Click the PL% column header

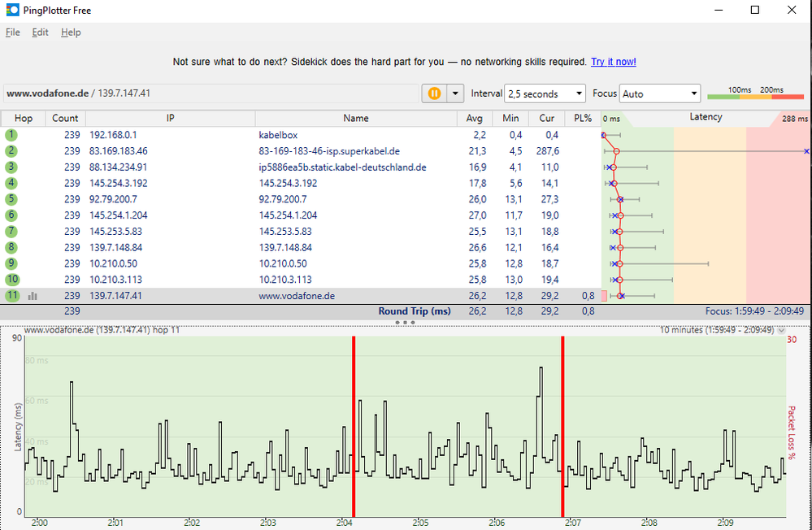point(583,118)
